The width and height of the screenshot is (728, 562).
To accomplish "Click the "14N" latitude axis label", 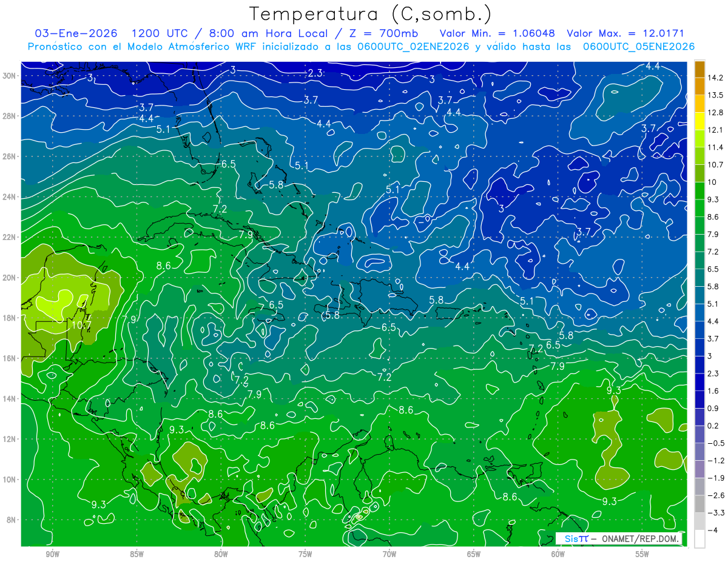I will (10, 398).
